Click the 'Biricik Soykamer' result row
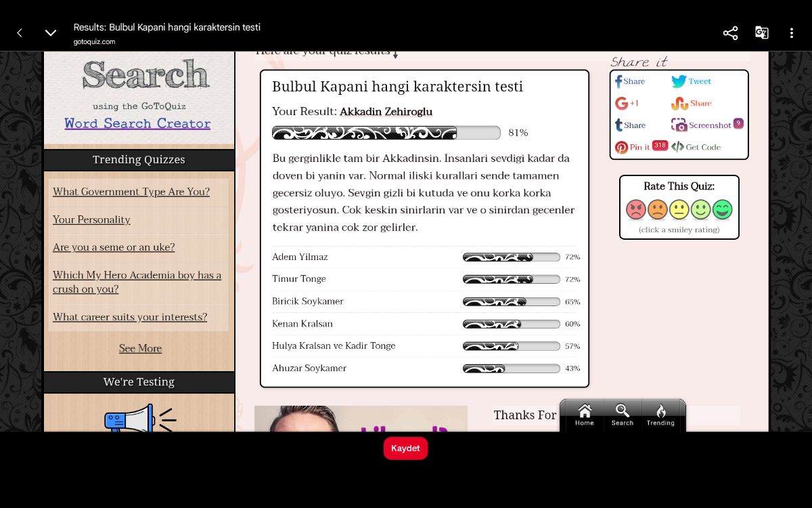Screen dimensions: 812x508 point(424,301)
